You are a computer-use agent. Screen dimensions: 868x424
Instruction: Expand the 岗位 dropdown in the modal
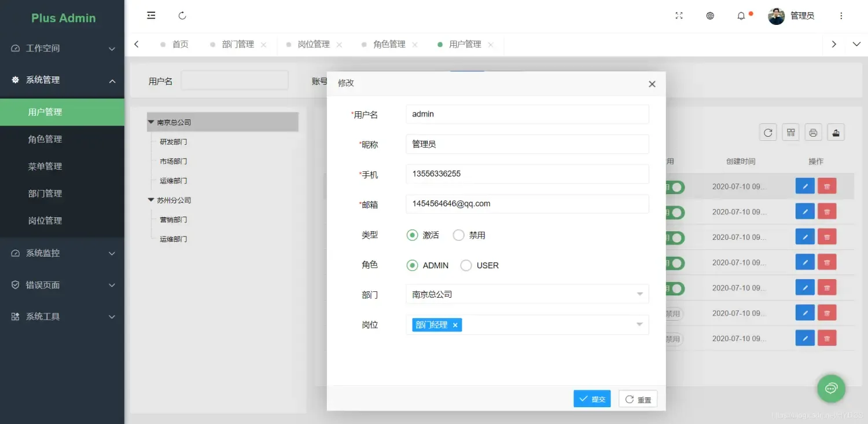point(639,324)
